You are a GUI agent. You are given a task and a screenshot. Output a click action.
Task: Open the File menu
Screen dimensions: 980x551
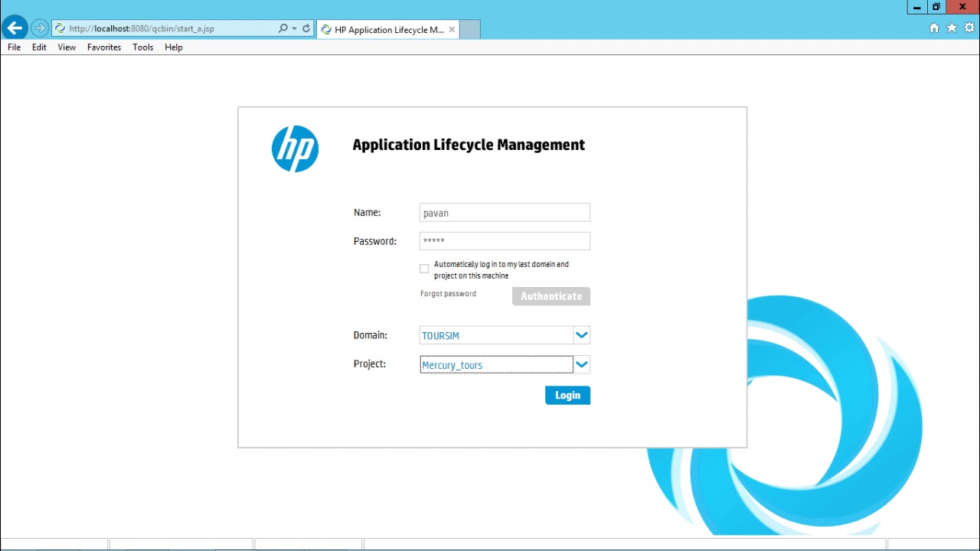[x=14, y=47]
